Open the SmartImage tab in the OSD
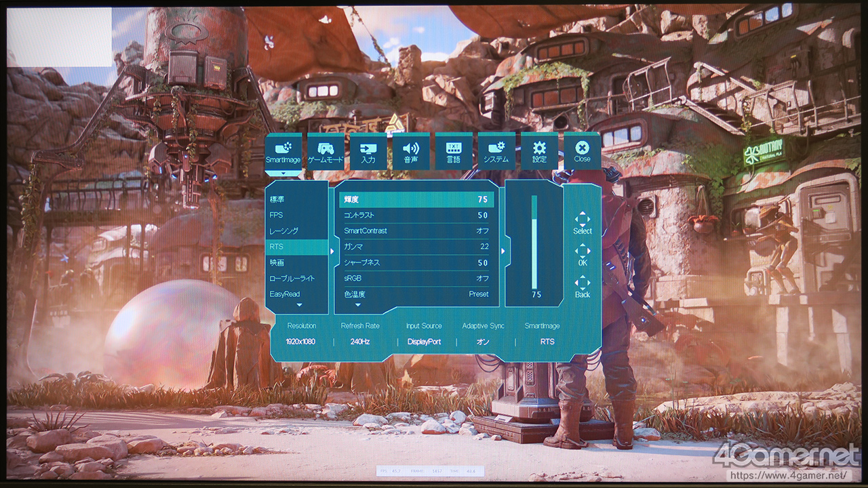This screenshot has height=488, width=868. [283, 150]
